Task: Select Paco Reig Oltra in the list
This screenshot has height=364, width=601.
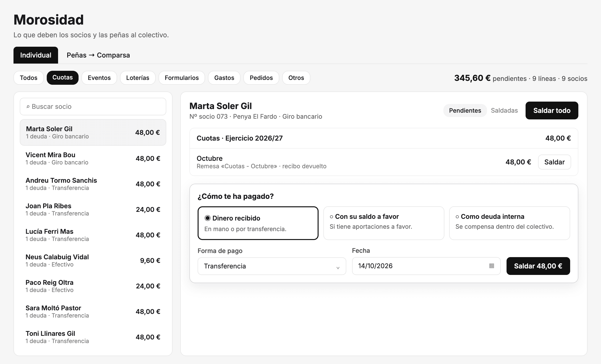Action: click(93, 286)
